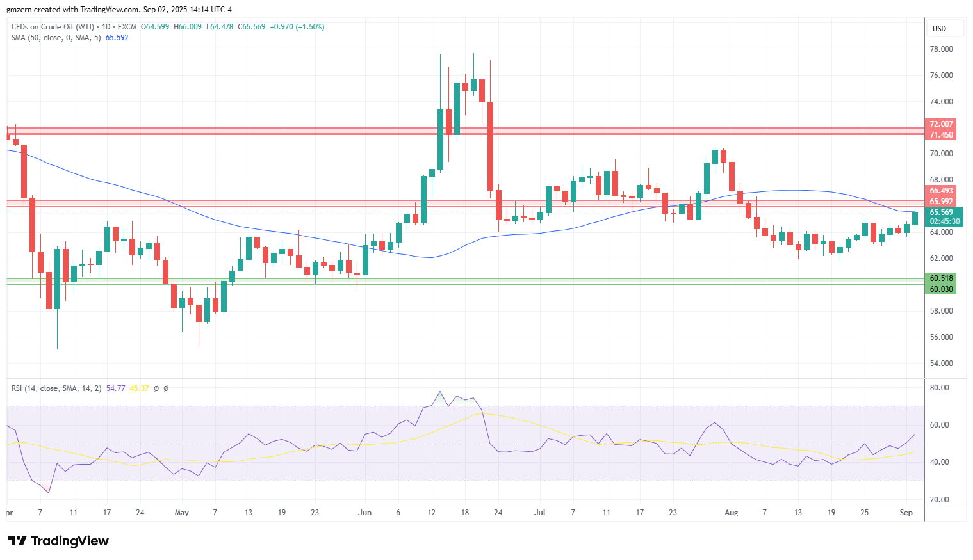The width and height of the screenshot is (973, 560).
Task: Click the Sep label on the date axis
Action: [x=906, y=513]
